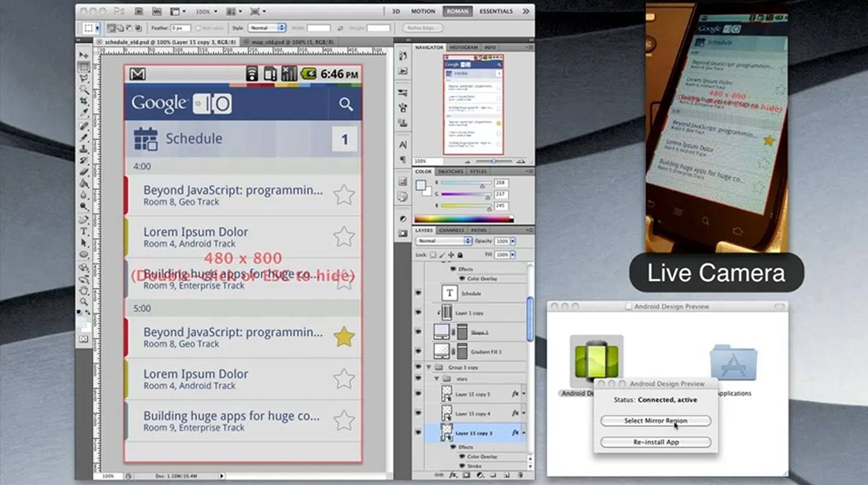Screen dimensions: 868x485
Task: Select the Eyedropper tool
Action: coord(84,113)
